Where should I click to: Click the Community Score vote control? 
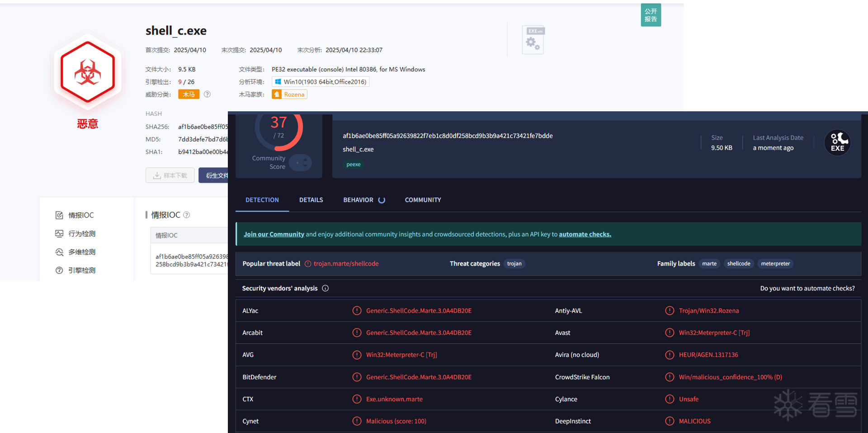pyautogui.click(x=301, y=162)
